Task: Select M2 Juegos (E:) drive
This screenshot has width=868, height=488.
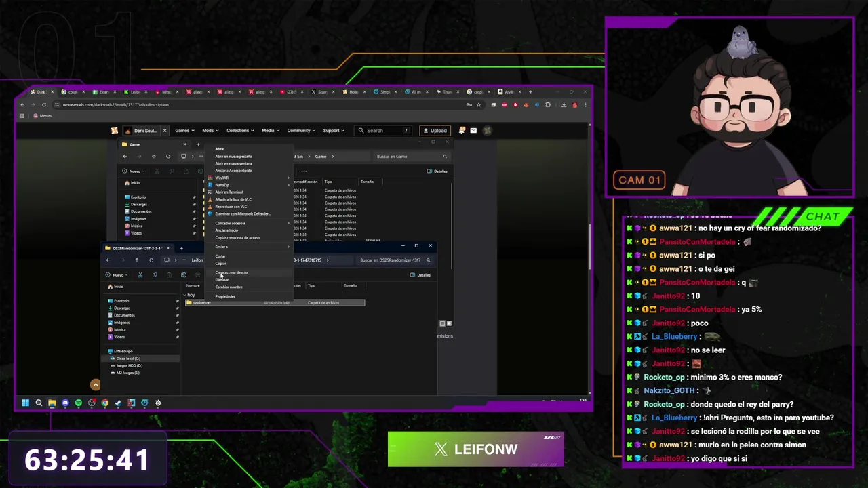Action: click(141, 373)
